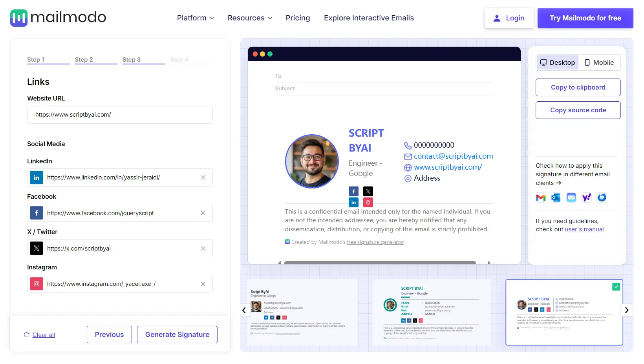Click the Instagram icon beside the Instagram field
This screenshot has height=364, width=644.
point(36,284)
